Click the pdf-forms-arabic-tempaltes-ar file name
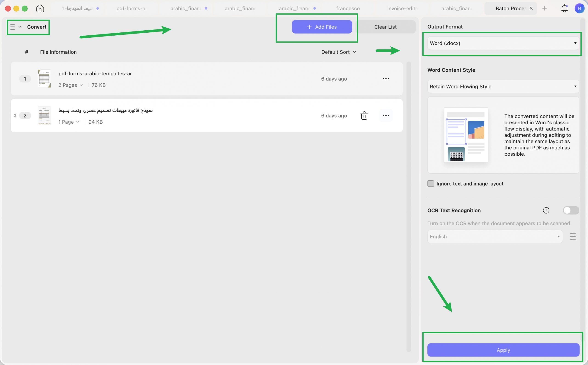 click(95, 74)
